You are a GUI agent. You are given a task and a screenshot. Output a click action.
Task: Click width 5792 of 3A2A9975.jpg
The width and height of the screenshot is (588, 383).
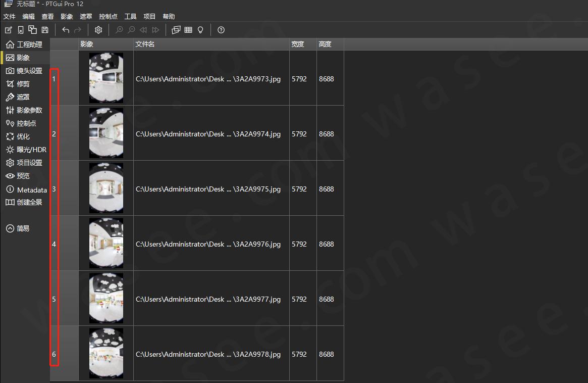[x=299, y=189]
